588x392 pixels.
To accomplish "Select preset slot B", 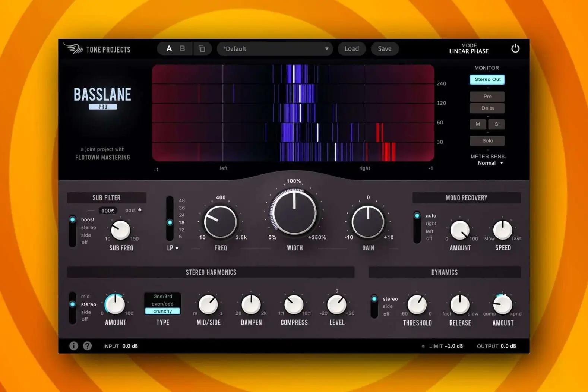I will coord(182,48).
